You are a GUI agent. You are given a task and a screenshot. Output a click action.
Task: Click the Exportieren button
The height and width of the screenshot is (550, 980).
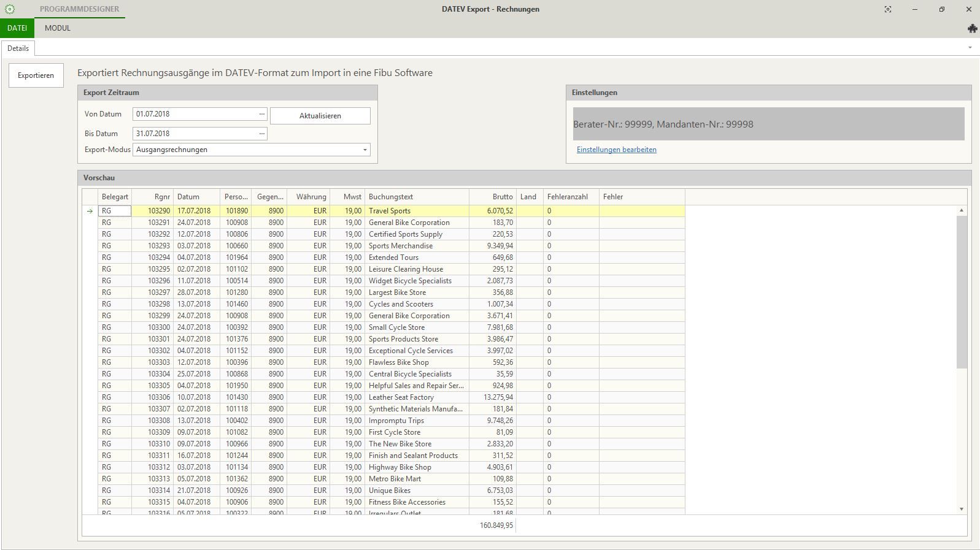tap(36, 75)
